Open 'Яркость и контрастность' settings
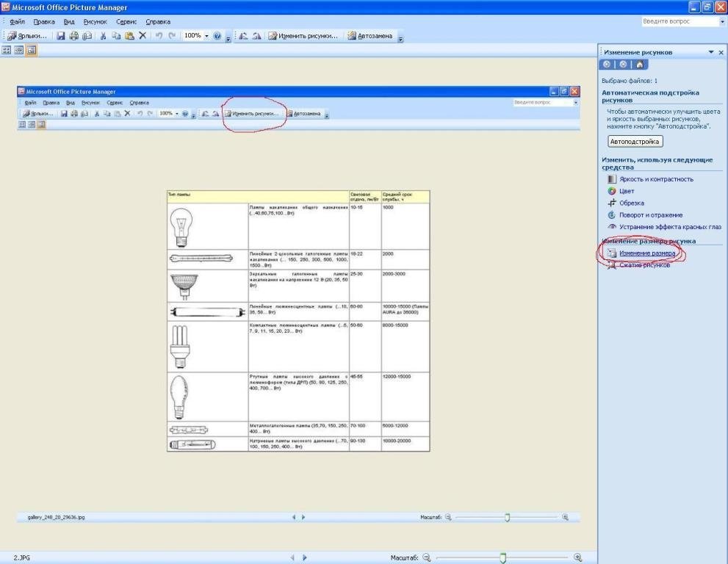Viewport: 728px width, 564px height. (656, 179)
